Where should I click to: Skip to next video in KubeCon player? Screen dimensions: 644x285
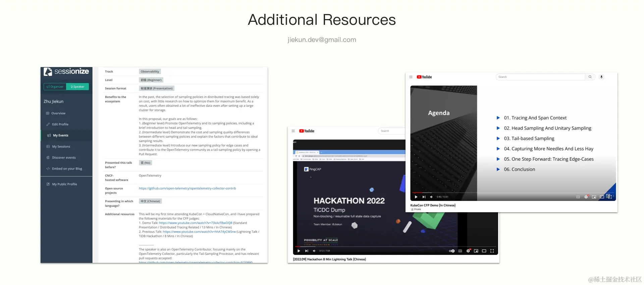[x=424, y=197]
